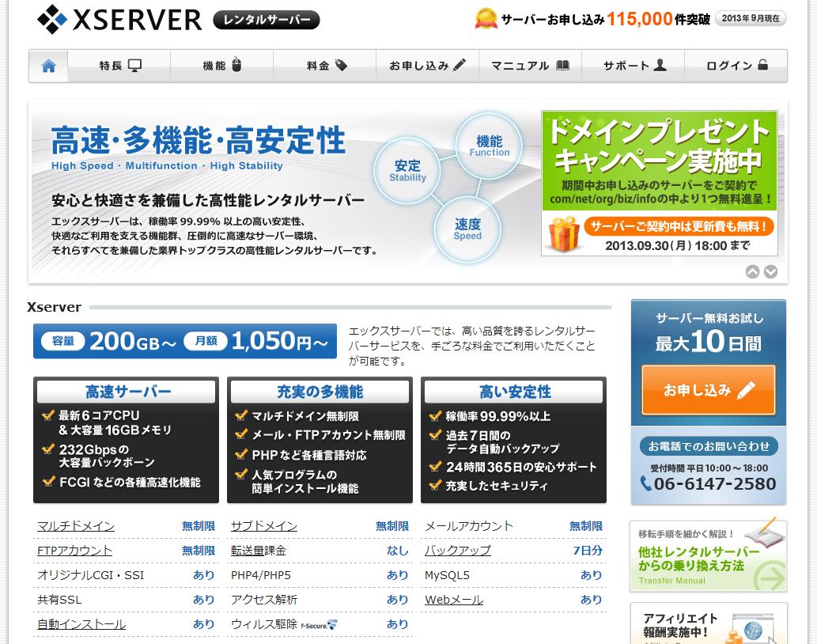Click the オリジナルCGI・SSI row label
817x644 pixels.
(91, 575)
